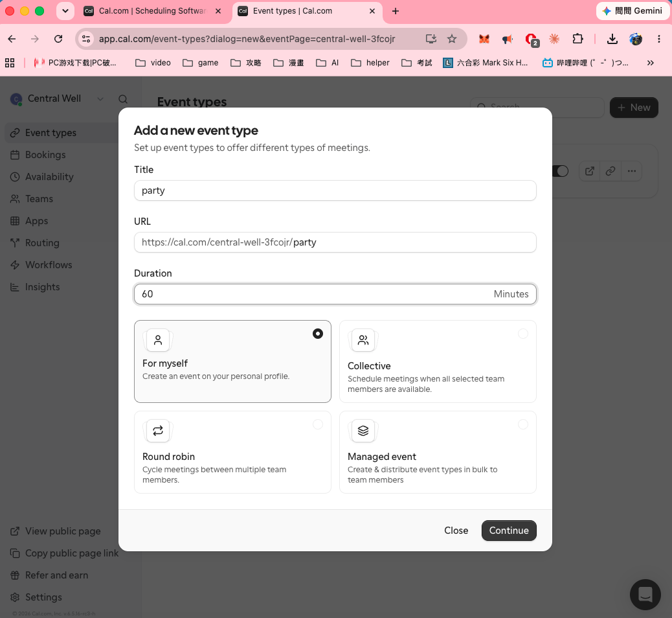Open the helper bookmarks folder

point(370,63)
